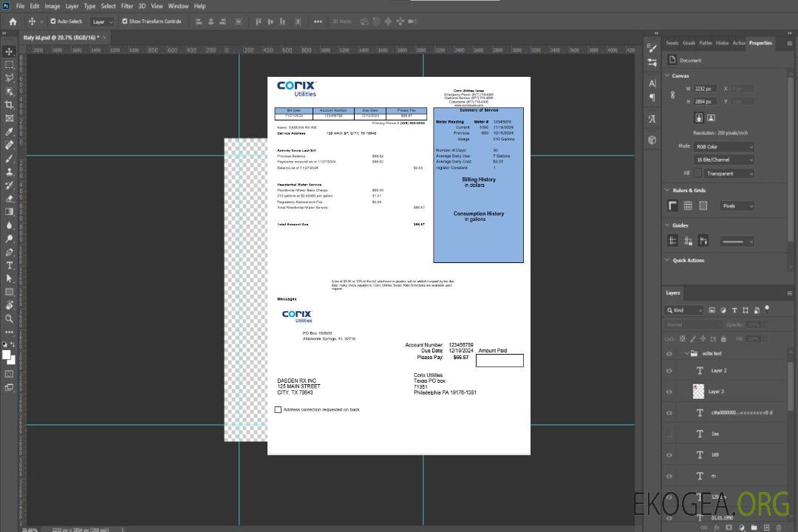Open the three-dots more align options

[x=318, y=21]
